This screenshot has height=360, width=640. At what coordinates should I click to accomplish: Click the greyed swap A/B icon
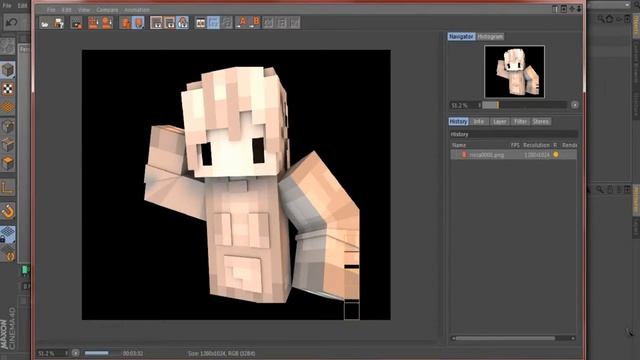pyautogui.click(x=227, y=23)
